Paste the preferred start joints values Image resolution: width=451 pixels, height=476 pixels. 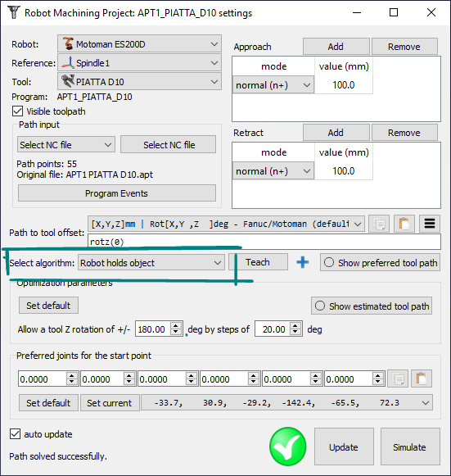tap(422, 379)
